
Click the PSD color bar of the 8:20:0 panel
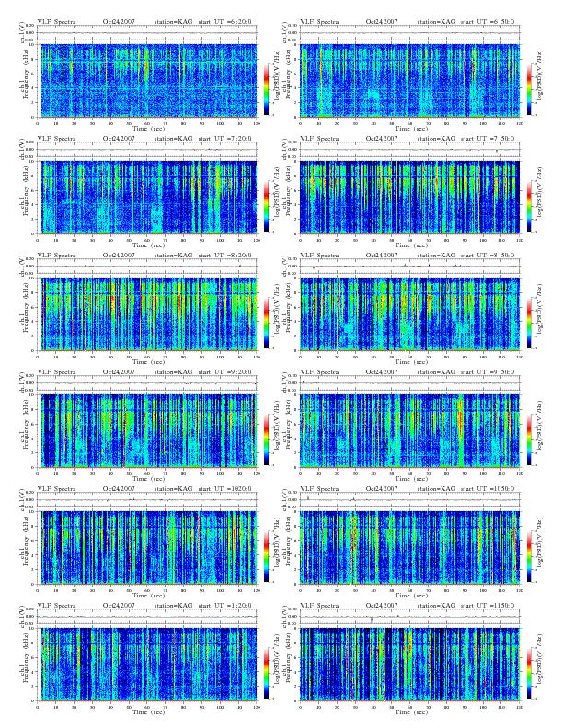pyautogui.click(x=266, y=323)
